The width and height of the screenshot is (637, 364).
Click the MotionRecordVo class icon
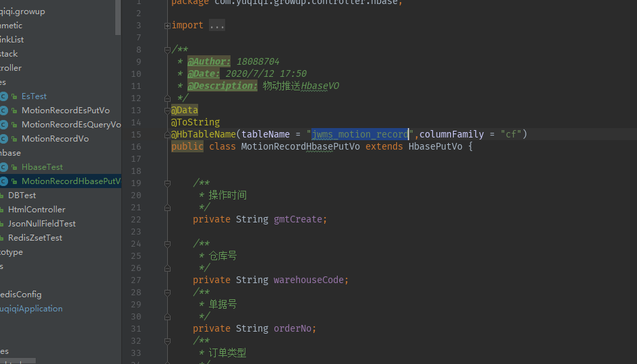(x=4, y=139)
